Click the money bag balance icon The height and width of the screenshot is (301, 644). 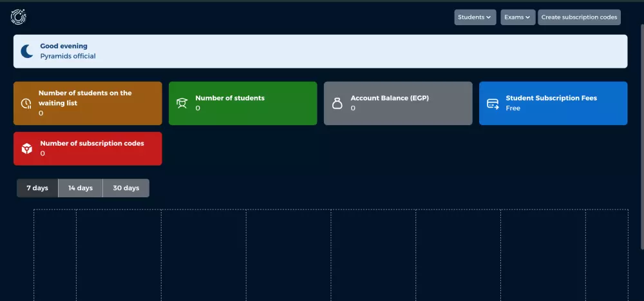click(337, 103)
